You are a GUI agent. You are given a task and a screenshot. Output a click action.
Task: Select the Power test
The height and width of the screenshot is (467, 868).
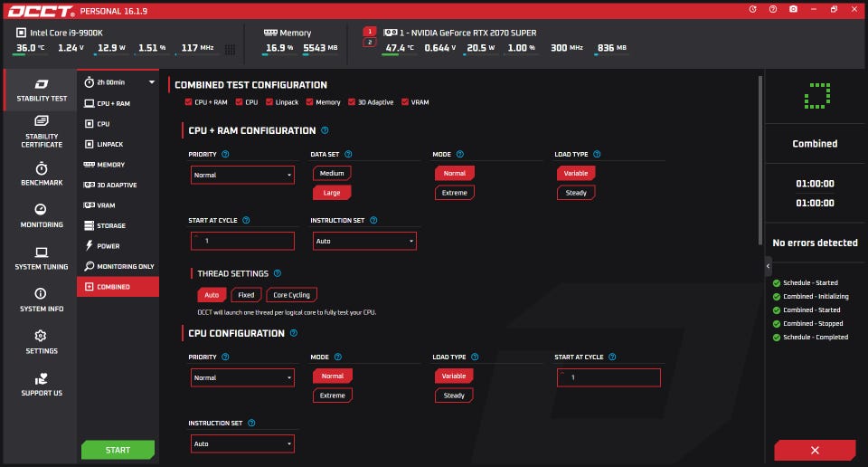[118, 246]
